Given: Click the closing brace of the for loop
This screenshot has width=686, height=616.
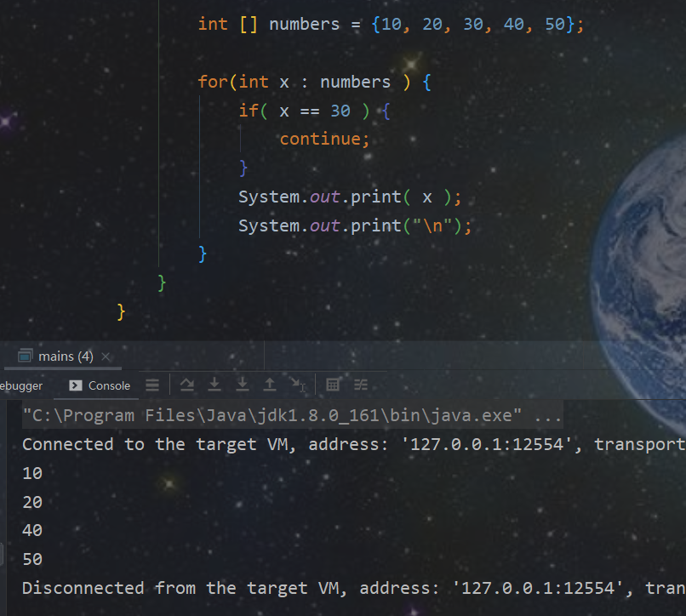Looking at the screenshot, I should click(202, 254).
